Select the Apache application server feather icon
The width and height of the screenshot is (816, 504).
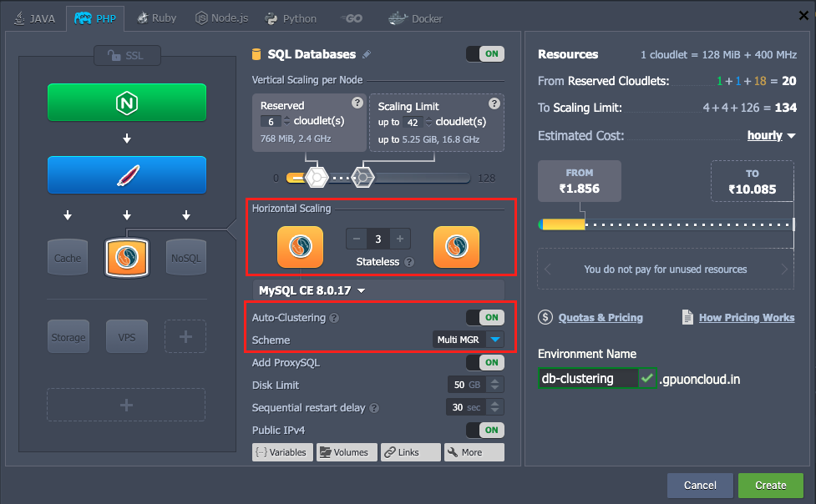pos(126,175)
